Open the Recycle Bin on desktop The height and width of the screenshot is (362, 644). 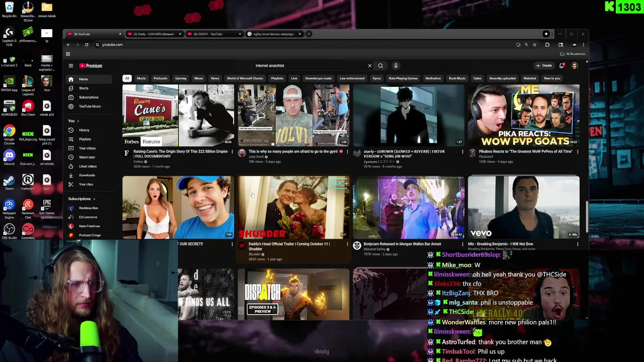pyautogui.click(x=9, y=10)
